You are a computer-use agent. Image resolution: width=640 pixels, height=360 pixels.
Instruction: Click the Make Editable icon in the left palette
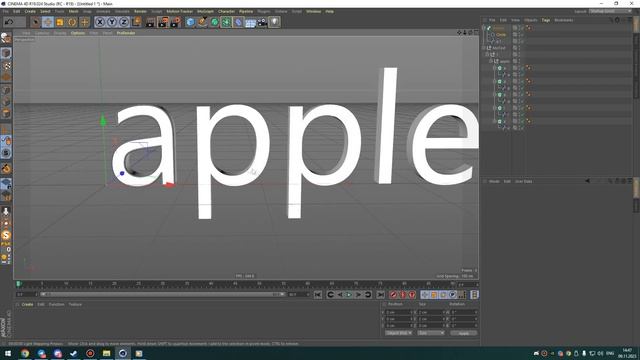pyautogui.click(x=6, y=38)
